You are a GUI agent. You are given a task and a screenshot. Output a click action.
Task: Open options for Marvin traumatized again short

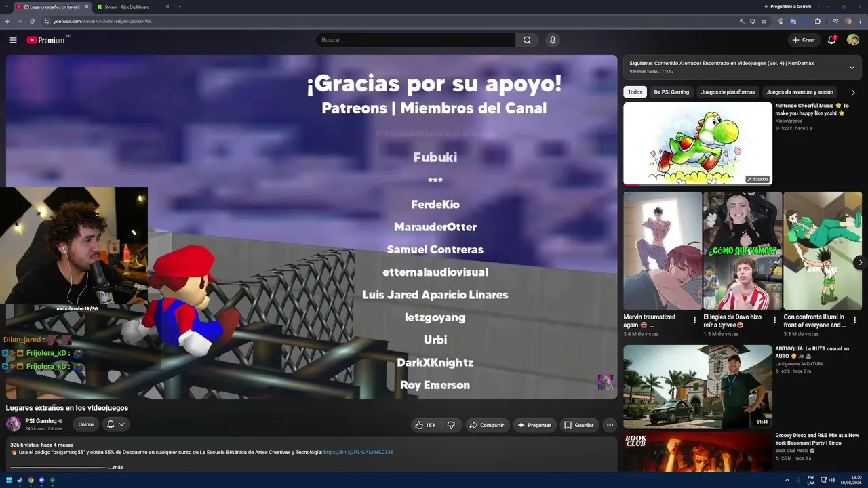tap(694, 320)
